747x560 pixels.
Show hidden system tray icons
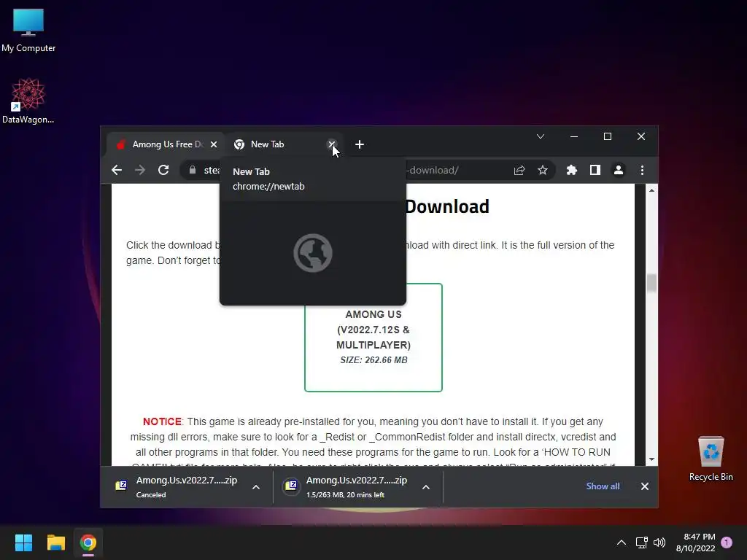tap(622, 542)
